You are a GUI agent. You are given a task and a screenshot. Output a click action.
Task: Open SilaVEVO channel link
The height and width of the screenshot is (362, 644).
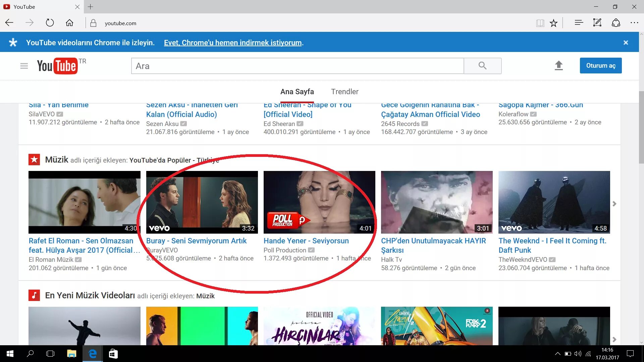click(42, 114)
